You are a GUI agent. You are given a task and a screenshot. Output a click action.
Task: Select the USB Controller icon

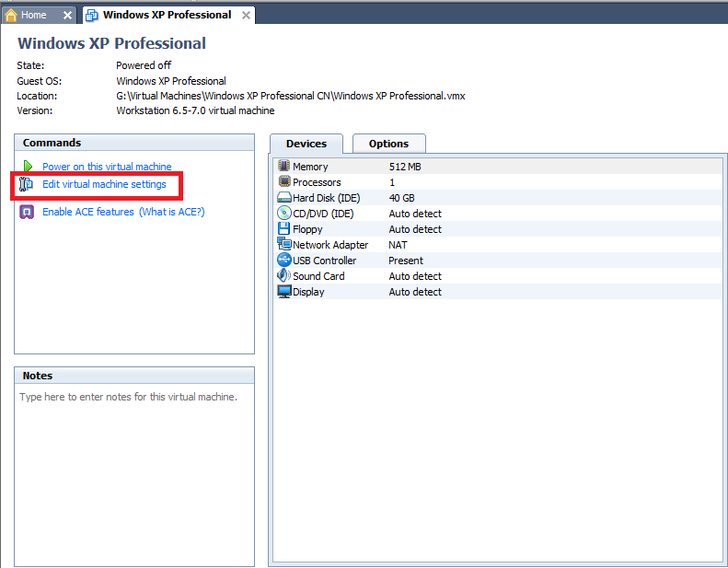pos(284,261)
